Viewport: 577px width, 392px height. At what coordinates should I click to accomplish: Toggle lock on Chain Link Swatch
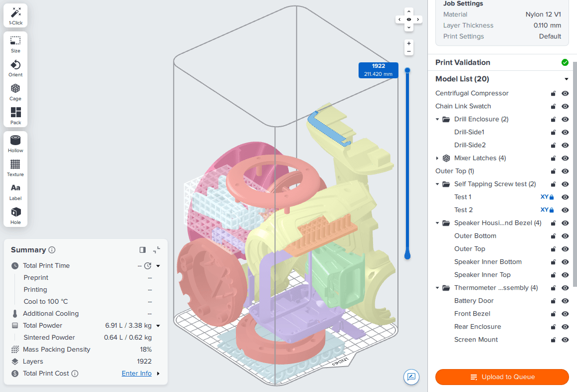(553, 106)
